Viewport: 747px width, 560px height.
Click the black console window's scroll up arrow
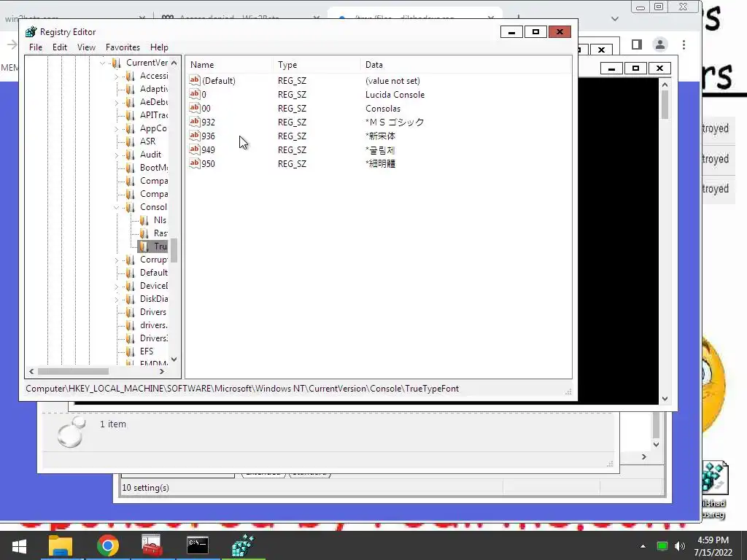coord(665,85)
